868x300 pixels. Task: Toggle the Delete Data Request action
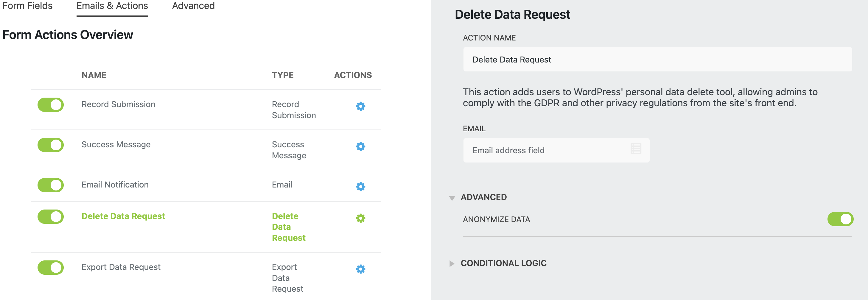coord(51,216)
